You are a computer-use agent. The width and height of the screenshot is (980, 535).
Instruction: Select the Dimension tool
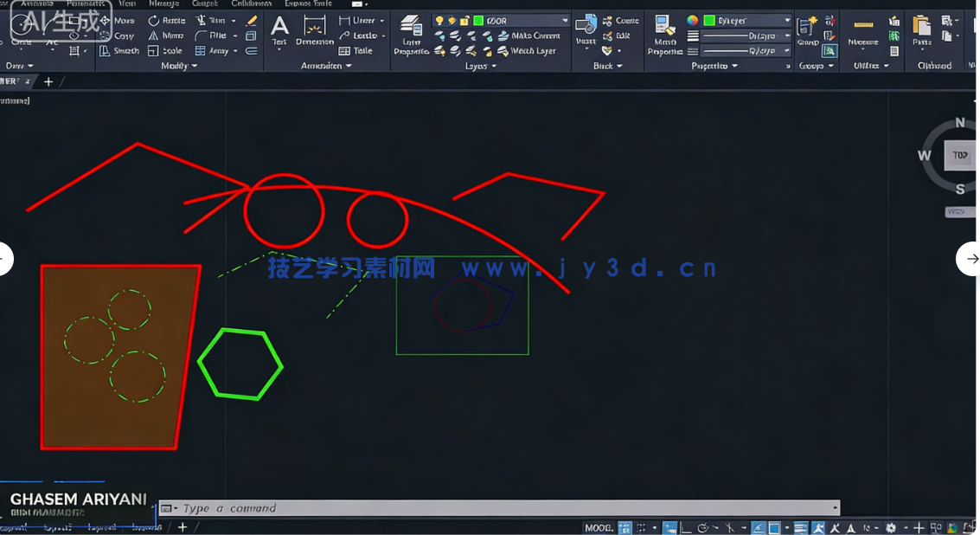coord(314,30)
